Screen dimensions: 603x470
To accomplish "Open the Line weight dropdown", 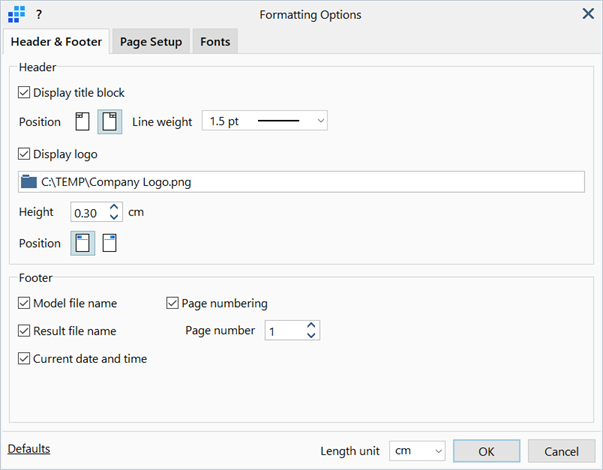I will coord(265,121).
